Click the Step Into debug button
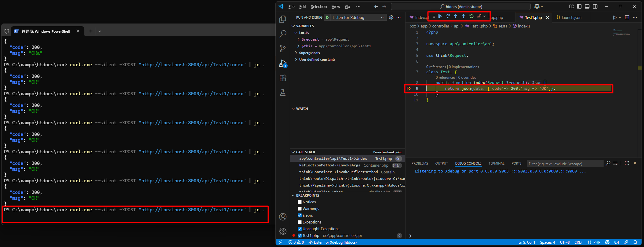Image resolution: width=644 pixels, height=247 pixels. pyautogui.click(x=456, y=16)
